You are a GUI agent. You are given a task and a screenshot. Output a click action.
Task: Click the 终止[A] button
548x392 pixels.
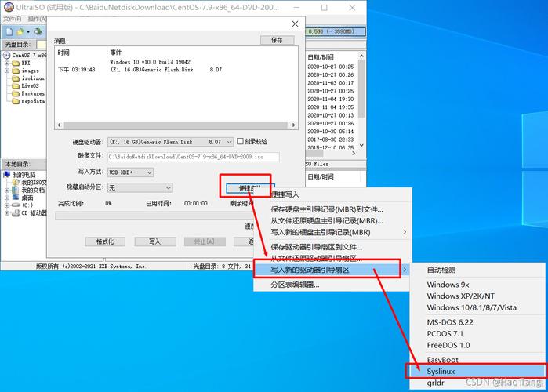(205, 241)
